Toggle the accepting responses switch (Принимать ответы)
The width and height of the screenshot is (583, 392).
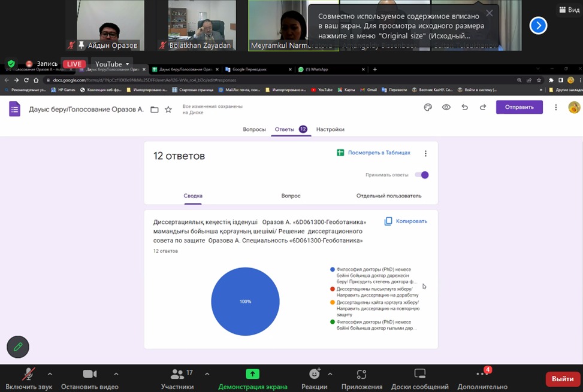(x=422, y=175)
